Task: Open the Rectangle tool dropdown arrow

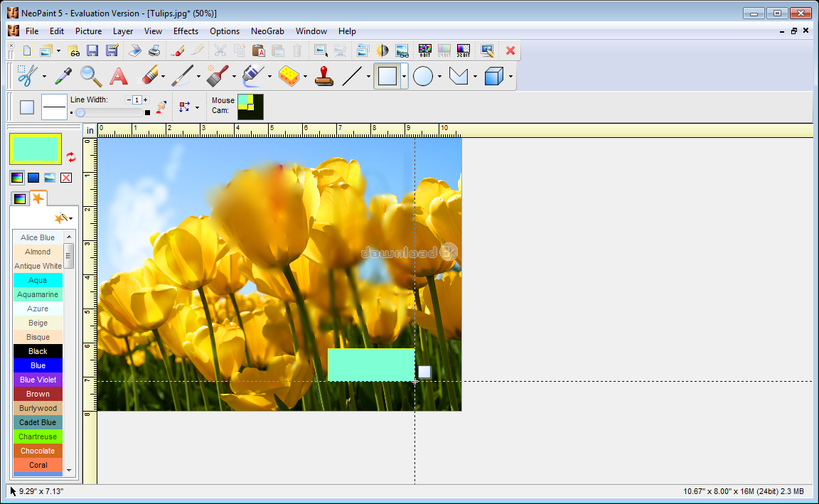Action: click(404, 76)
